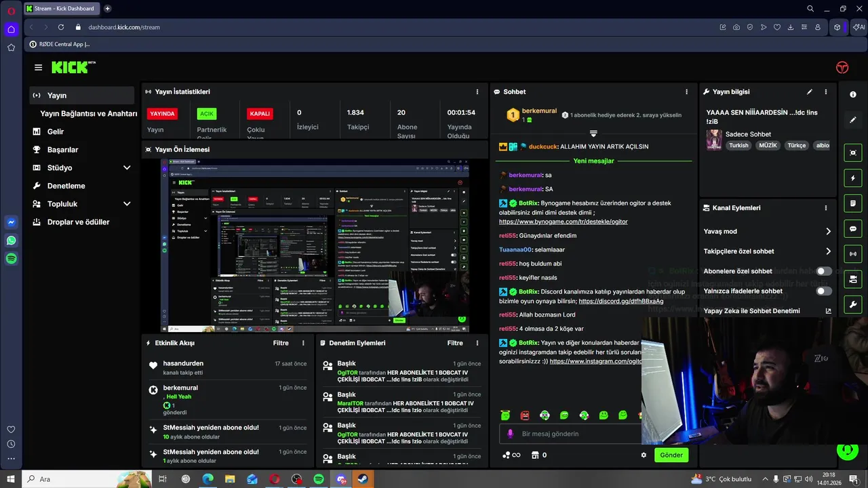Open Steam from the Windows taskbar
Viewport: 868px width, 488px height.
[363, 479]
